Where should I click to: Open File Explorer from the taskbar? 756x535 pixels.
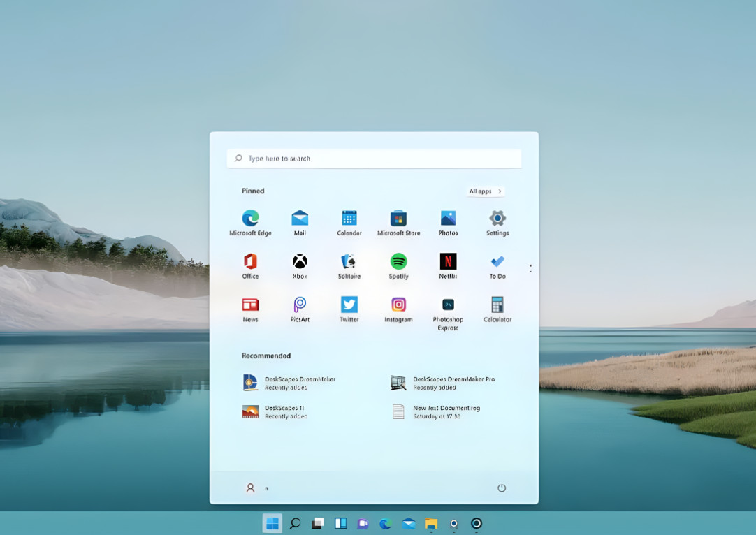431,524
